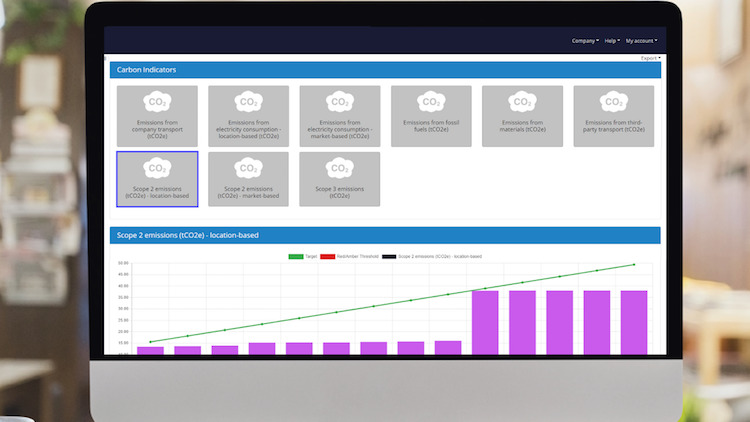Open the Export dropdown

point(650,59)
